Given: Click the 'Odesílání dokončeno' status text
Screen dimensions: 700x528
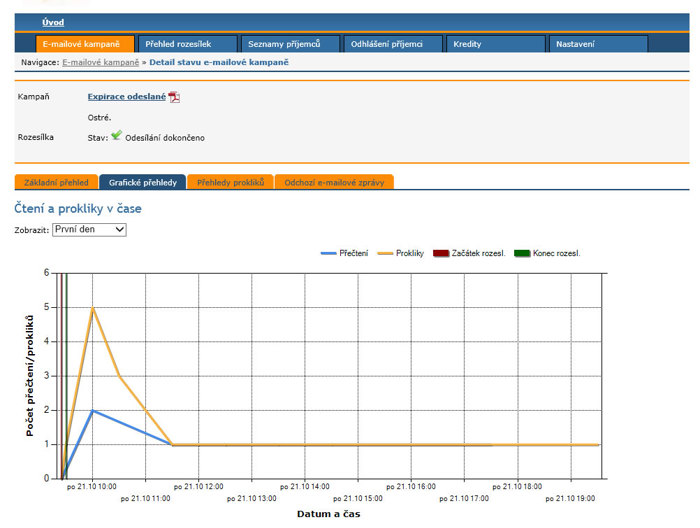Looking at the screenshot, I should [165, 138].
